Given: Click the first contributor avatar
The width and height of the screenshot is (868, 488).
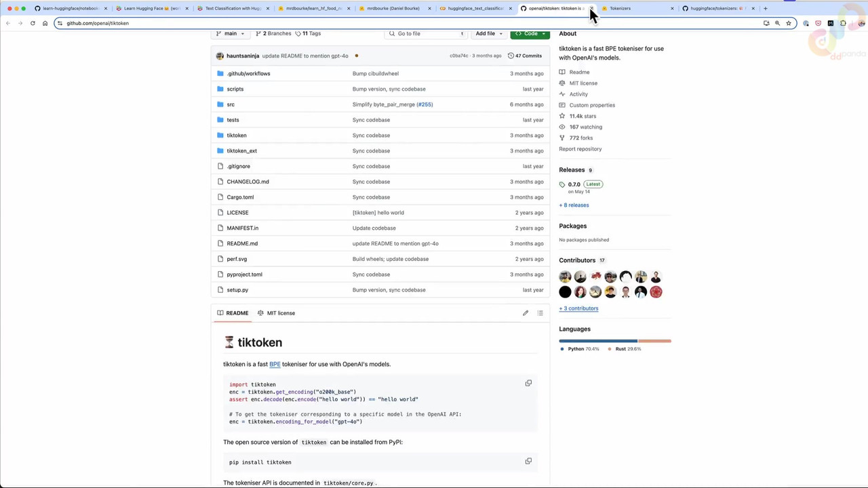Looking at the screenshot, I should (x=565, y=277).
